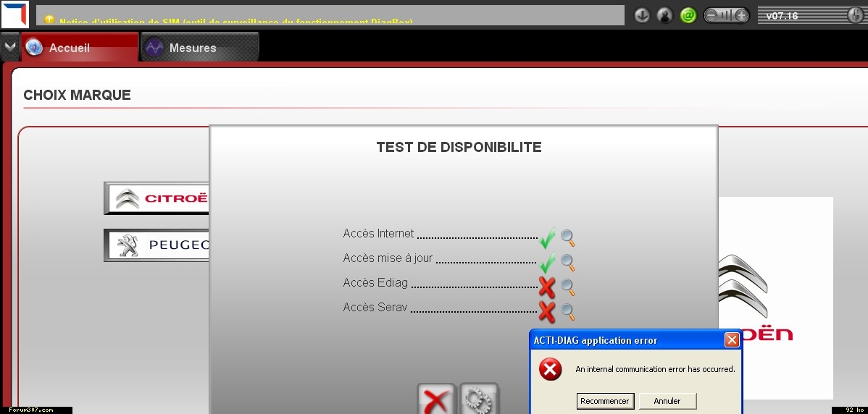Viewport: 868px width, 414px height.
Task: Click the yellow SIM notice message bar
Action: point(330,15)
